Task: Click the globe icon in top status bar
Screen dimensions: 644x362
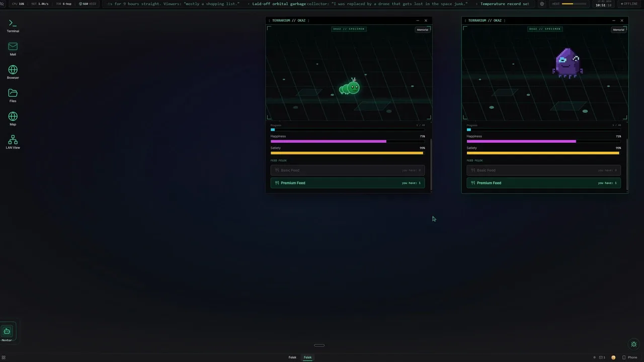Action: 542,4
